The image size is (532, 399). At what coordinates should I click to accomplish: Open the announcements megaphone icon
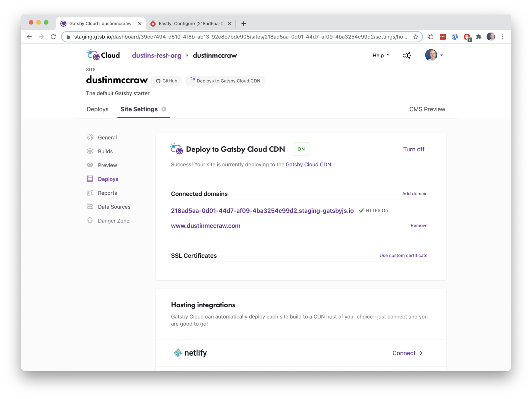pos(407,55)
